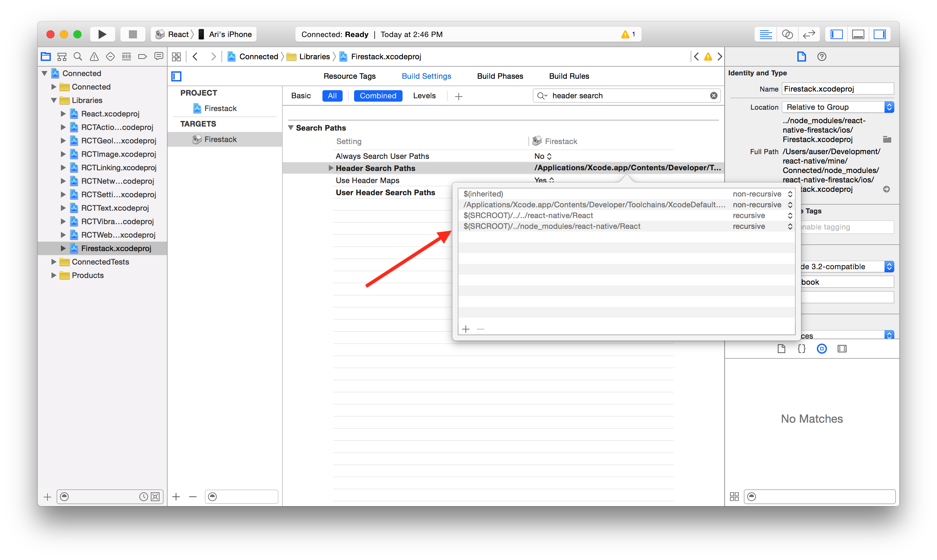
Task: Show the Object library
Action: [x=822, y=349]
